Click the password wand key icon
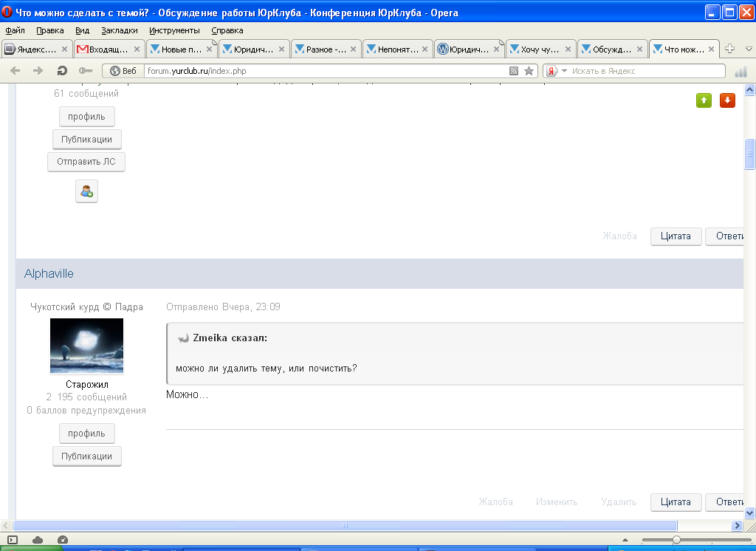 [x=86, y=71]
